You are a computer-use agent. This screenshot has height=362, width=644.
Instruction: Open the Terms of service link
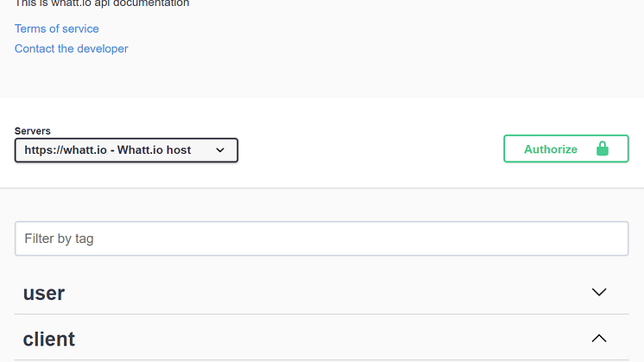tap(57, 29)
